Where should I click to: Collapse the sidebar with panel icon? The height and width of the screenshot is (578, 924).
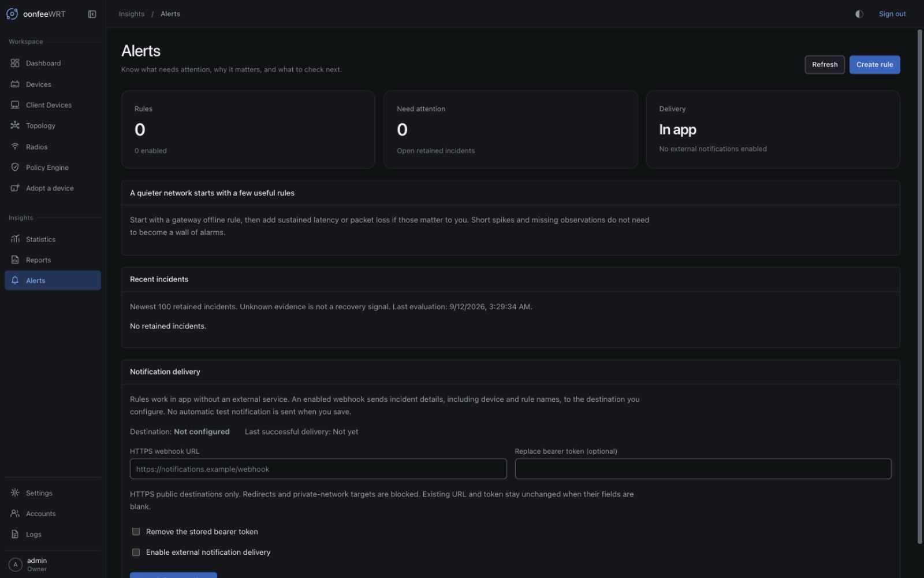click(x=92, y=14)
